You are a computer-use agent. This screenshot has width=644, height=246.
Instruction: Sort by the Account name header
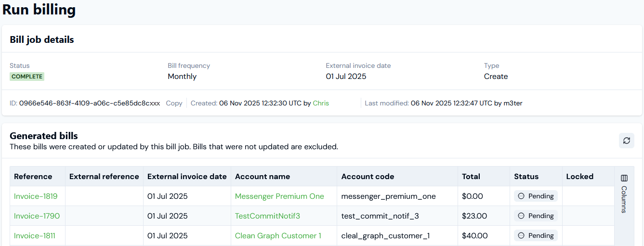(x=263, y=176)
